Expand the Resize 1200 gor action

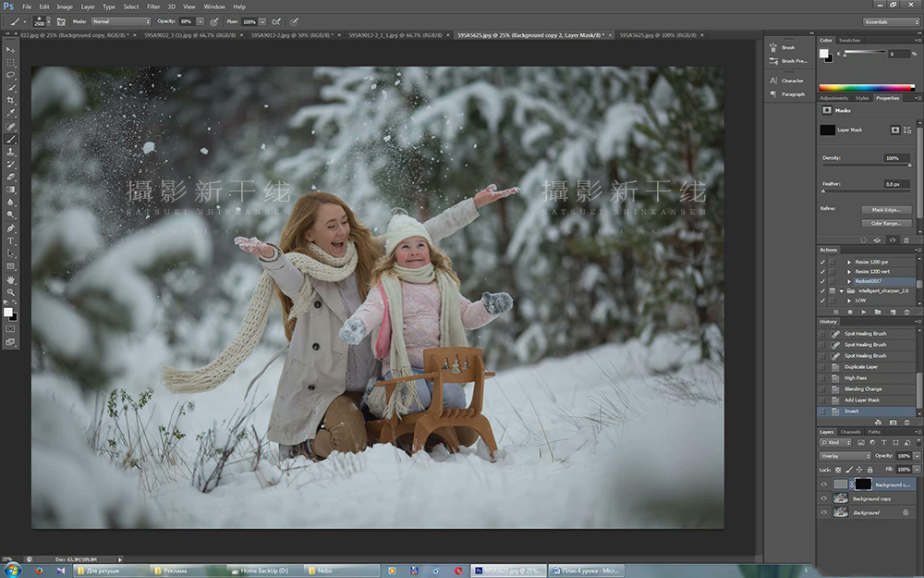coord(849,262)
